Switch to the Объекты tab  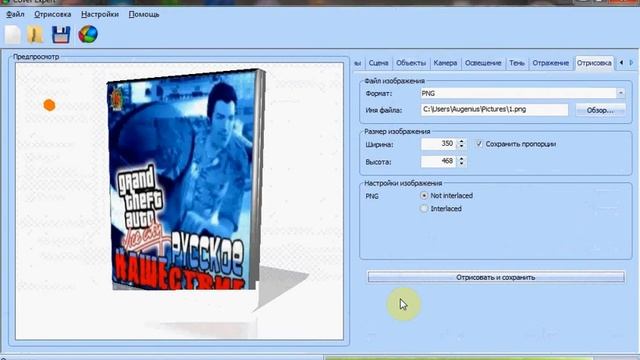[411, 63]
